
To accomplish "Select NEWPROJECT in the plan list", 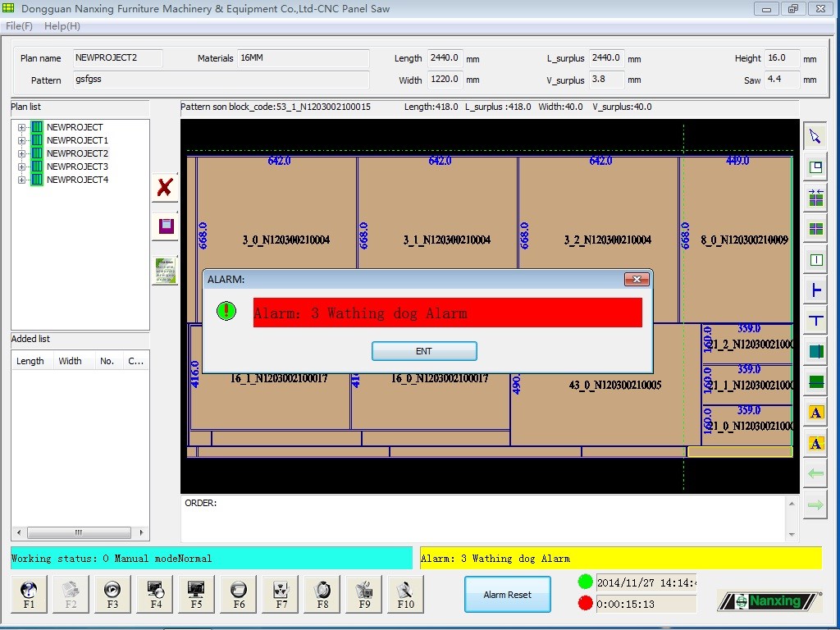I will [x=75, y=127].
